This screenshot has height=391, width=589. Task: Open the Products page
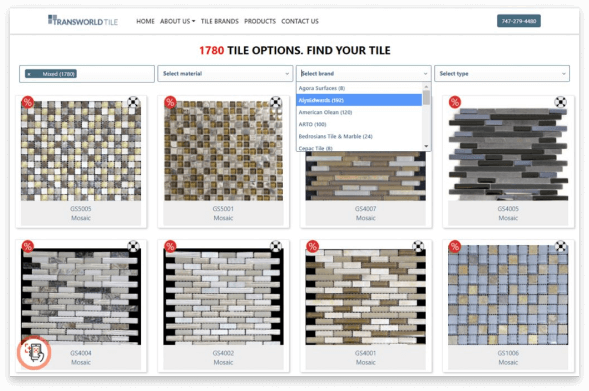tap(260, 21)
